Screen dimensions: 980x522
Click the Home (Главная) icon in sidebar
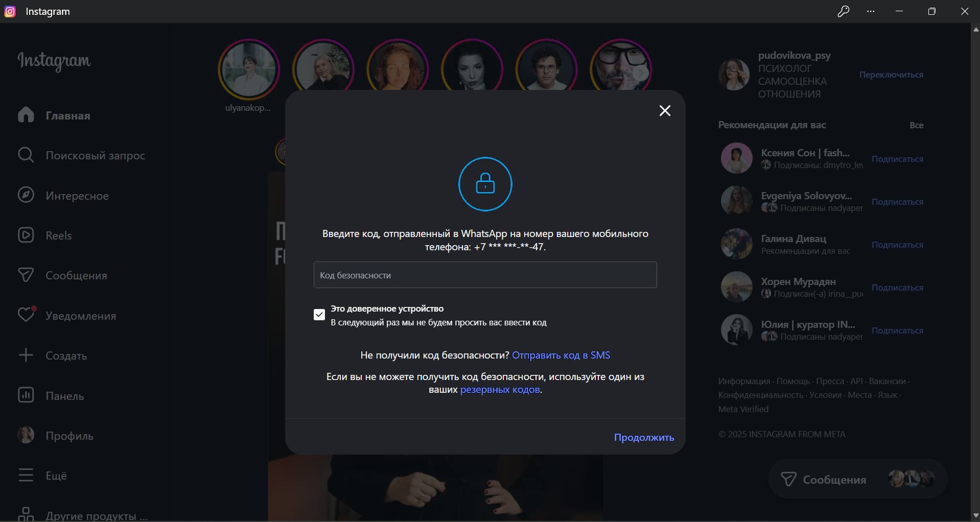tap(26, 115)
